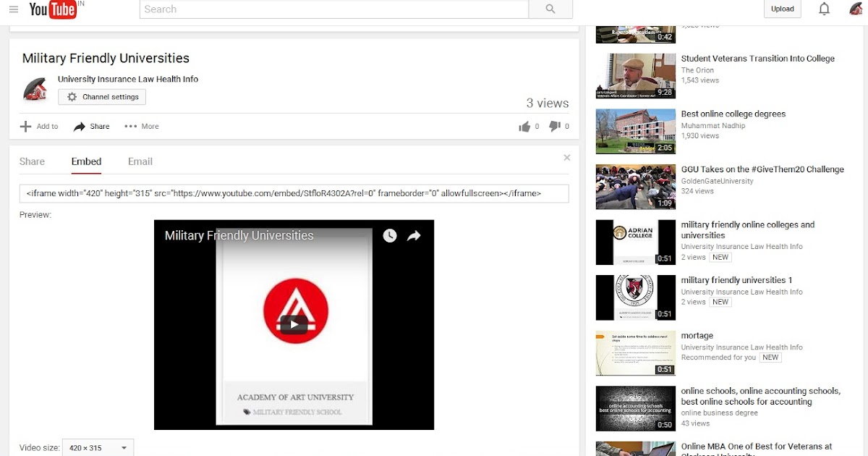The width and height of the screenshot is (868, 456).
Task: Open the YouTube hamburger navigation menu
Action: [x=13, y=9]
